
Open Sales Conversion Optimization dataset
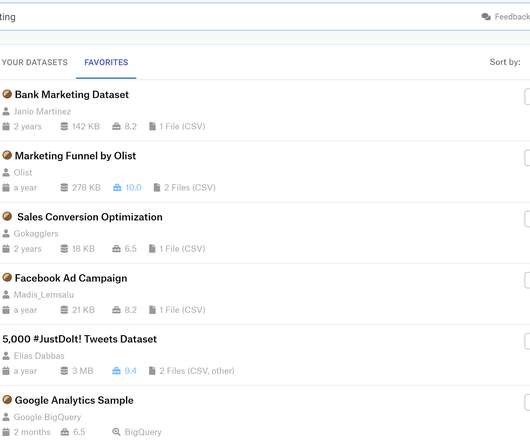click(x=90, y=217)
